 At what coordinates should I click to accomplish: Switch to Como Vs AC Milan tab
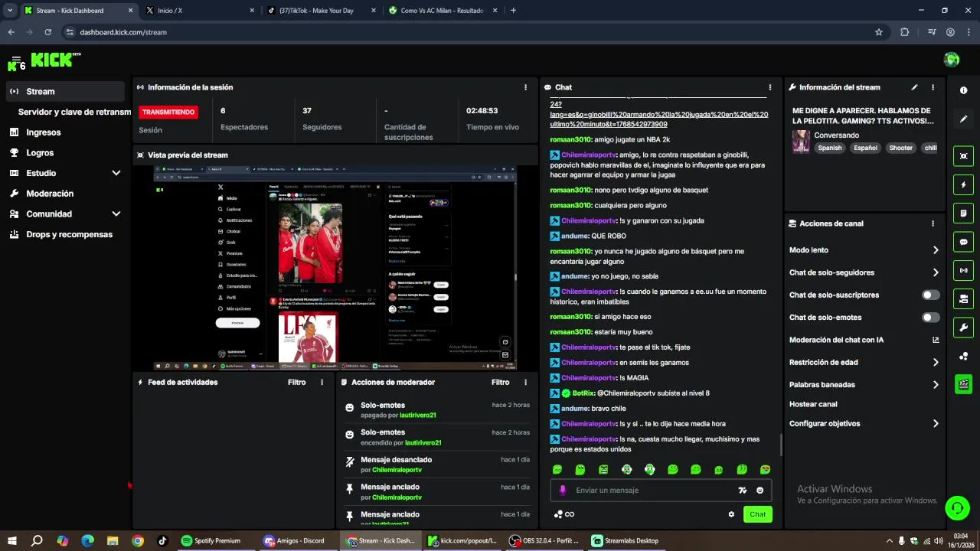tap(442, 11)
